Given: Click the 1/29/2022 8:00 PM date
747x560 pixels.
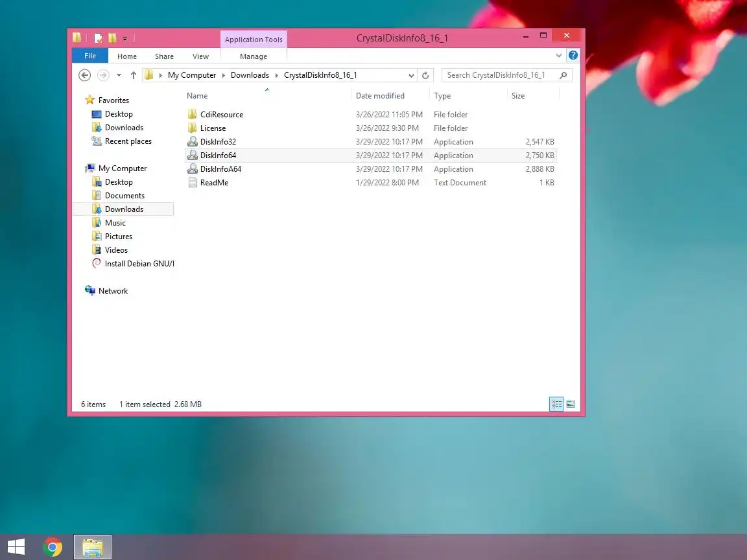Looking at the screenshot, I should click(x=387, y=182).
